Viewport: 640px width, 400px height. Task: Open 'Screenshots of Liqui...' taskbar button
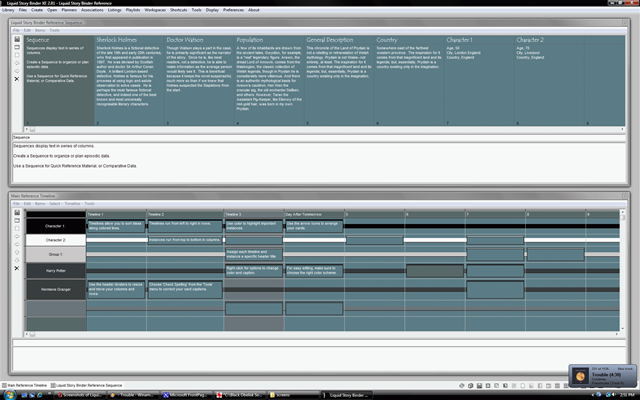click(79, 395)
